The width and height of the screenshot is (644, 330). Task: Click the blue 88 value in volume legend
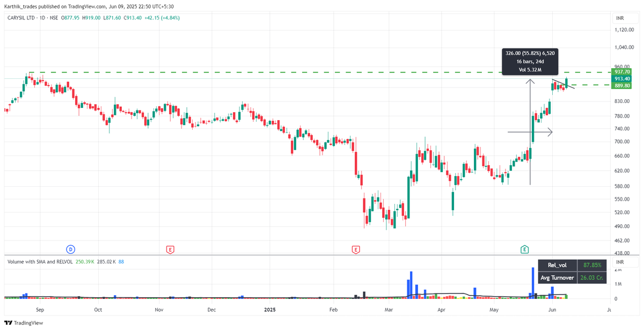pos(122,261)
